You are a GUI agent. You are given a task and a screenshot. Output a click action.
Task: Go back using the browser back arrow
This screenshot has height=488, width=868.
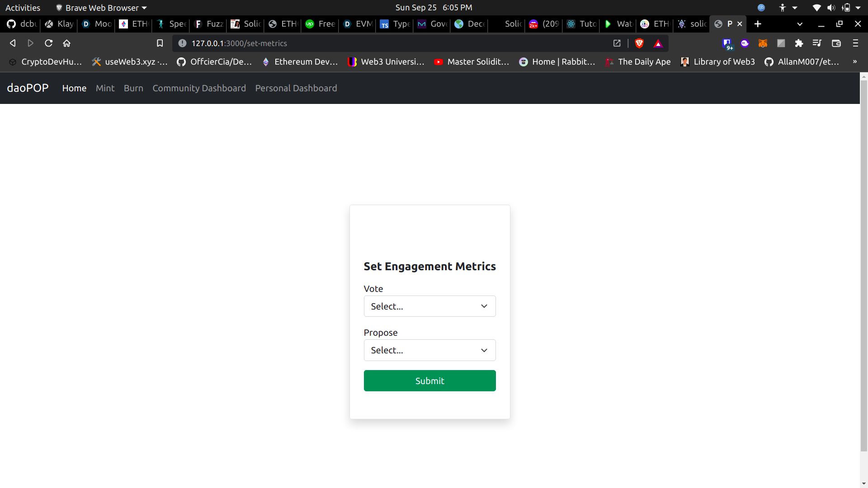pos(13,43)
